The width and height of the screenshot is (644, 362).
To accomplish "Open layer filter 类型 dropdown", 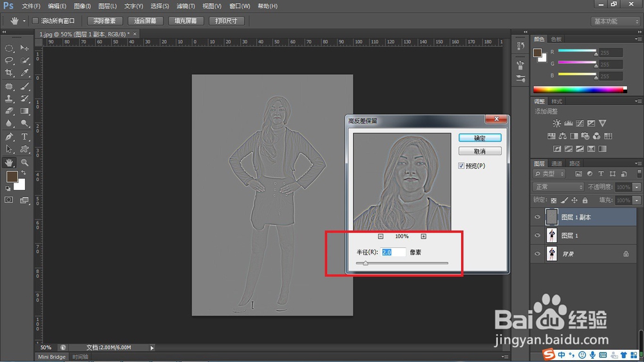I will point(549,174).
